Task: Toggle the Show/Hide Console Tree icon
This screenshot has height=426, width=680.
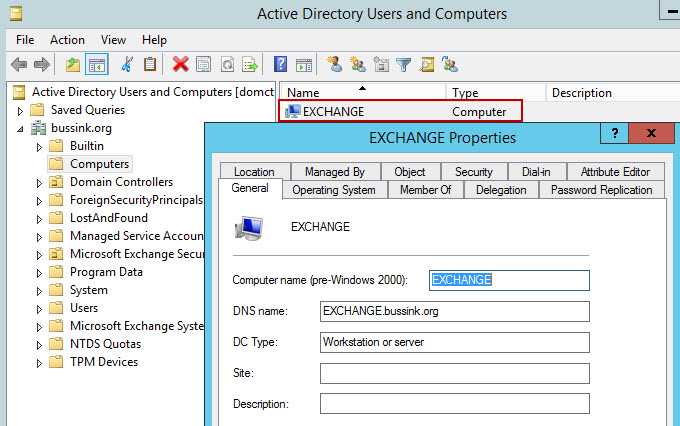Action: tap(97, 65)
